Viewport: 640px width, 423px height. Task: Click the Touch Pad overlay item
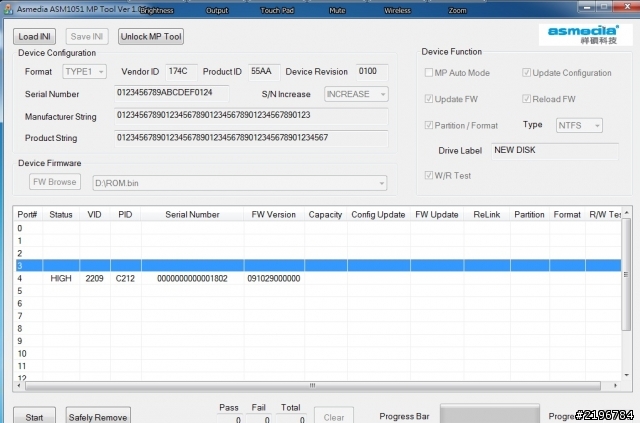(277, 11)
